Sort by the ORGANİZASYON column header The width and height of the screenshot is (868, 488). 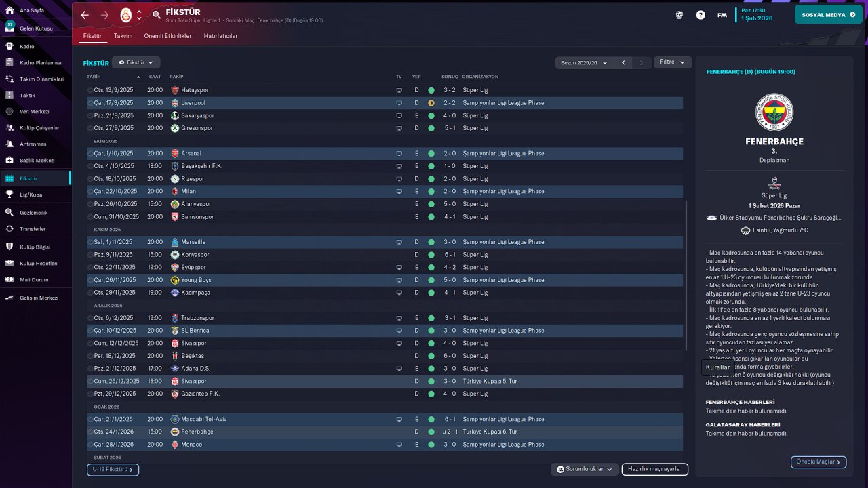[x=479, y=77]
